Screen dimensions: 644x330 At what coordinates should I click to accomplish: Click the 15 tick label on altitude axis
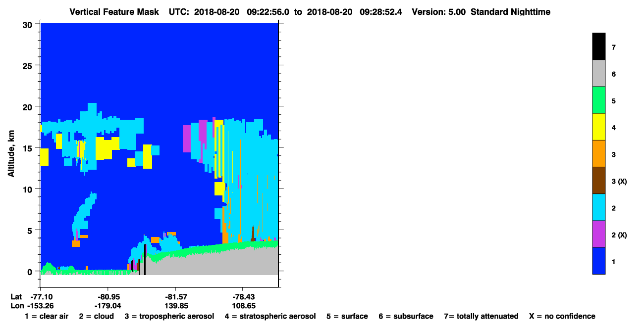(x=29, y=148)
